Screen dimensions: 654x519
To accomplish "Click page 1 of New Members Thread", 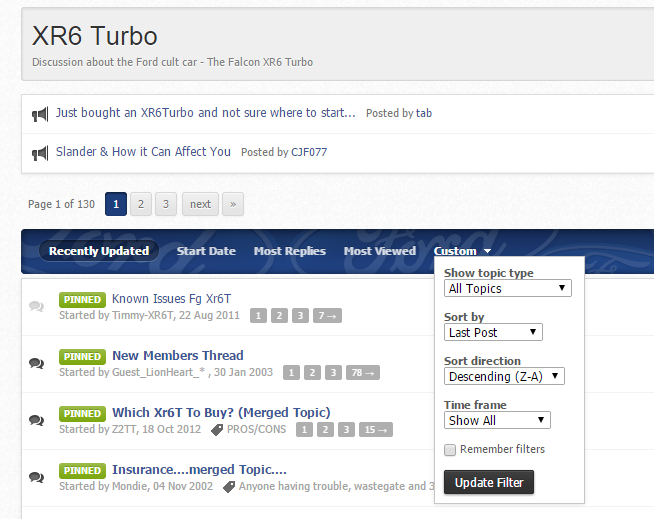I will [292, 373].
